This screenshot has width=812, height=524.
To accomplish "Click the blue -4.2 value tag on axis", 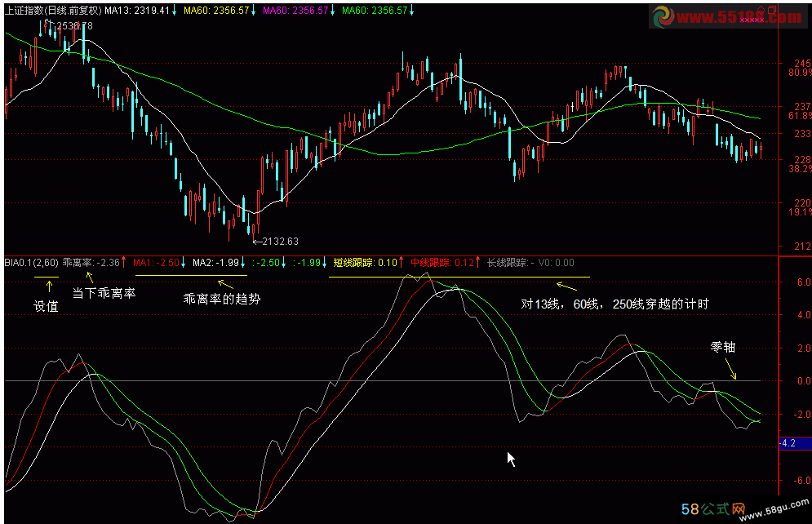I will pos(791,443).
